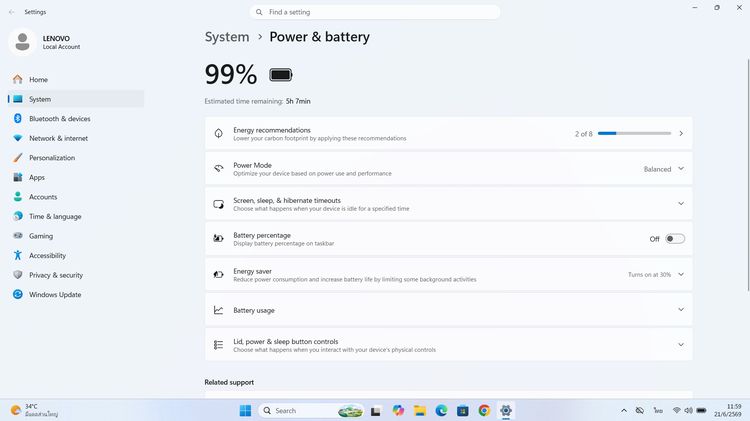Open the Apps settings category

pyautogui.click(x=76, y=177)
